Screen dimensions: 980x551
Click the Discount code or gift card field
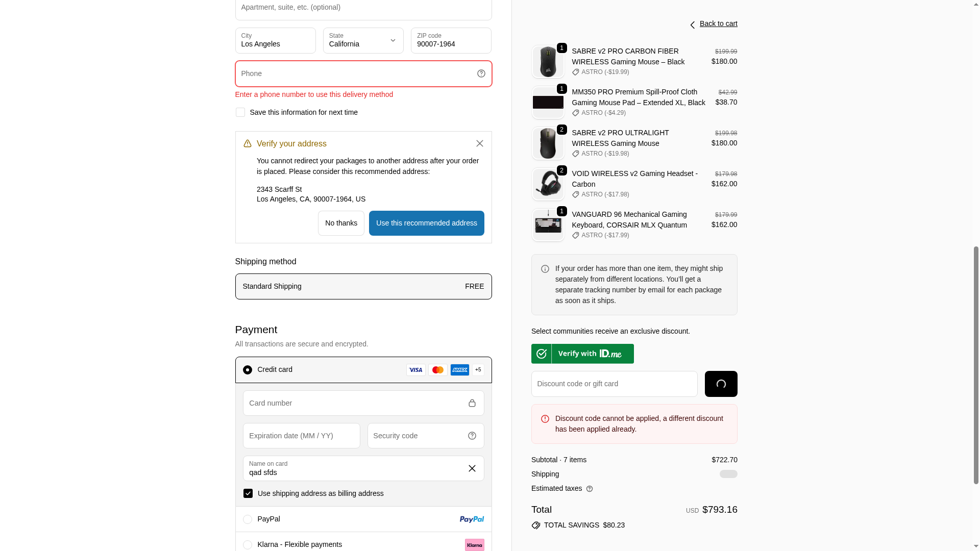pyautogui.click(x=614, y=384)
